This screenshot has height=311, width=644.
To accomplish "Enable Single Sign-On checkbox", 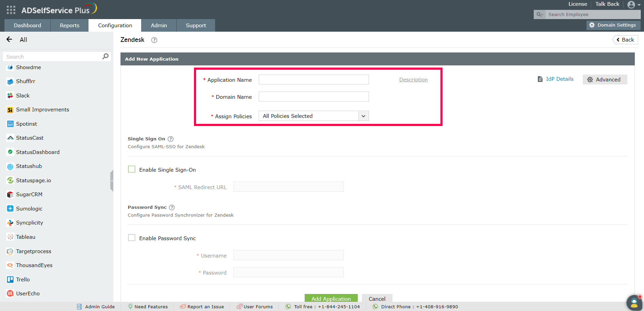I will click(132, 169).
